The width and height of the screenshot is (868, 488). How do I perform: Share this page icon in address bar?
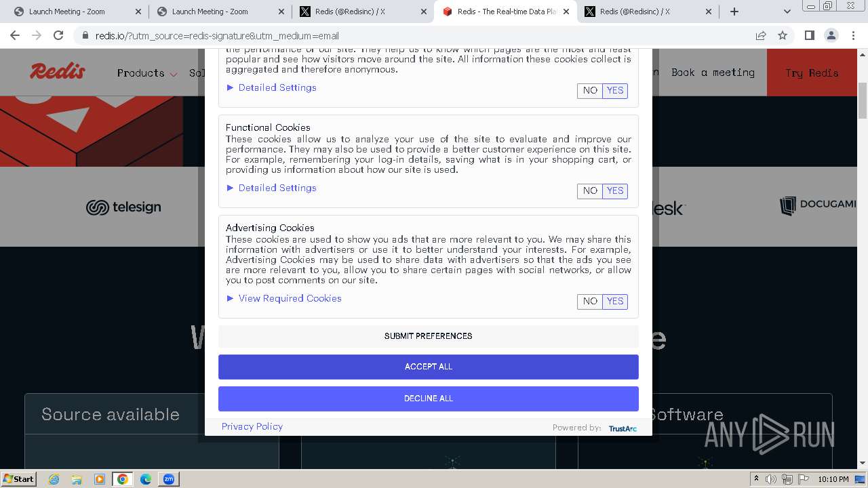(x=761, y=35)
